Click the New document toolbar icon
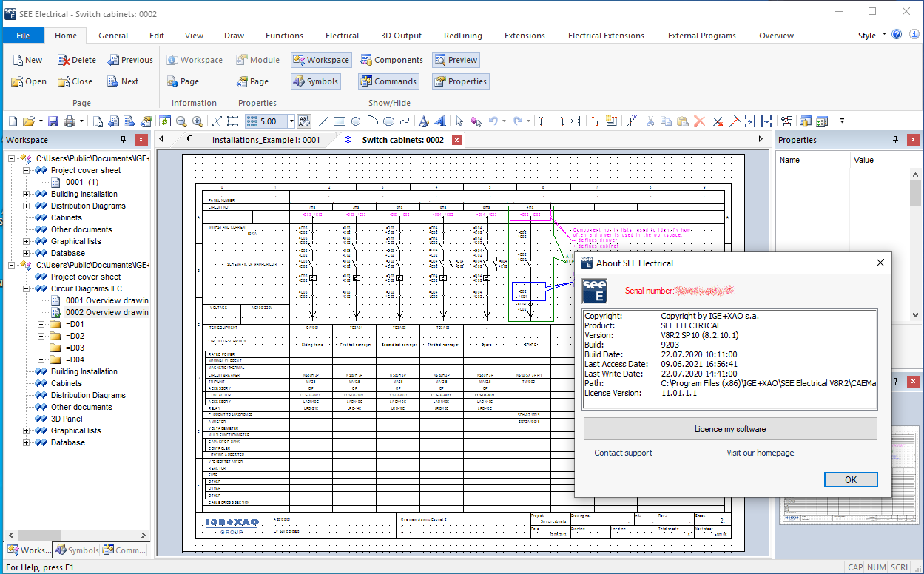 [13, 121]
